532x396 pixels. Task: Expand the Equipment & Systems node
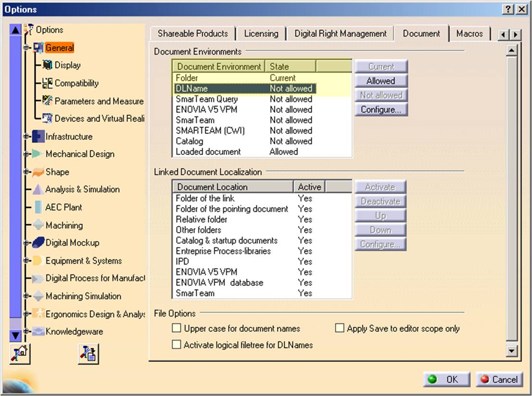click(26, 260)
